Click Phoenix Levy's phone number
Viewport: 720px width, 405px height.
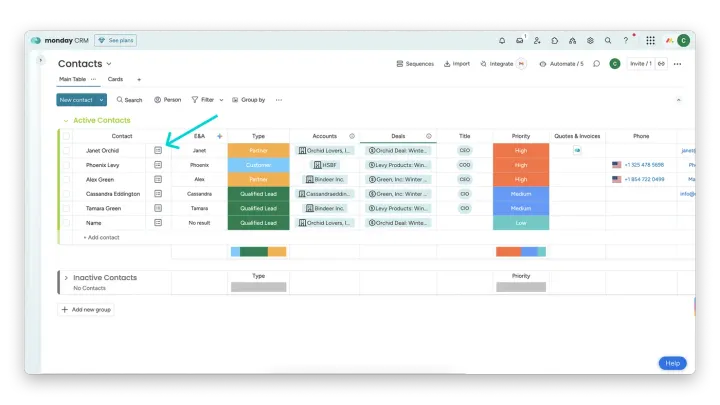644,165
